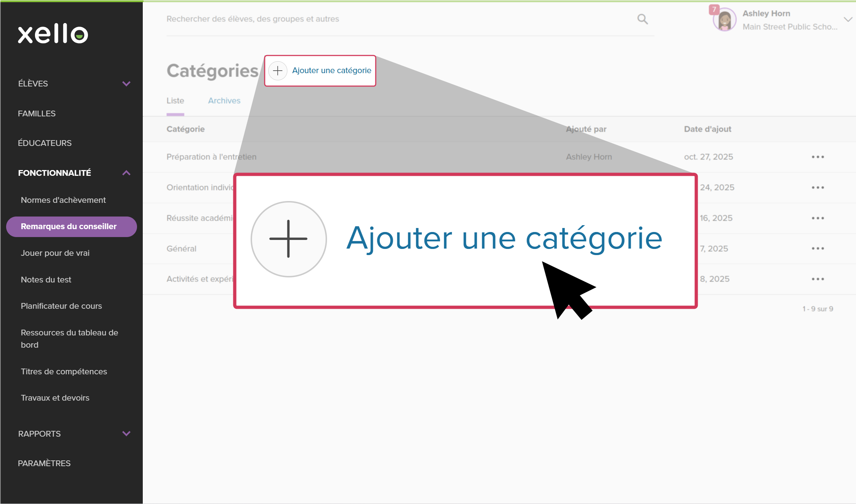Open three-dot menu for Activités row
Screen dimensions: 856x504
coord(817,279)
